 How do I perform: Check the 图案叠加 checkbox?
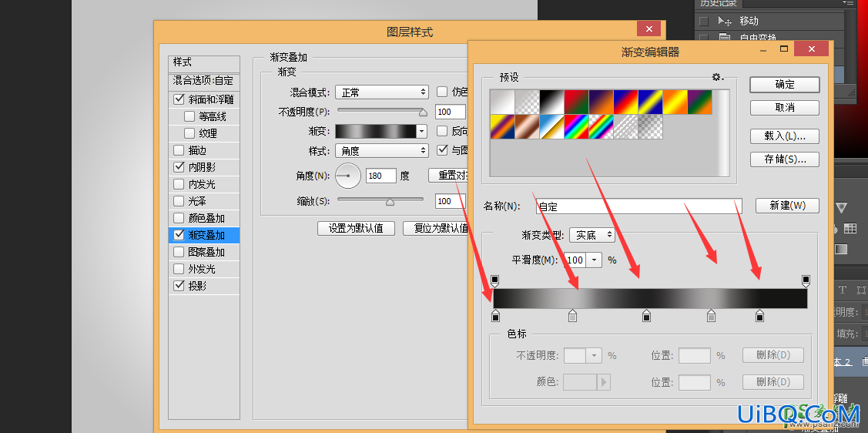pos(179,253)
